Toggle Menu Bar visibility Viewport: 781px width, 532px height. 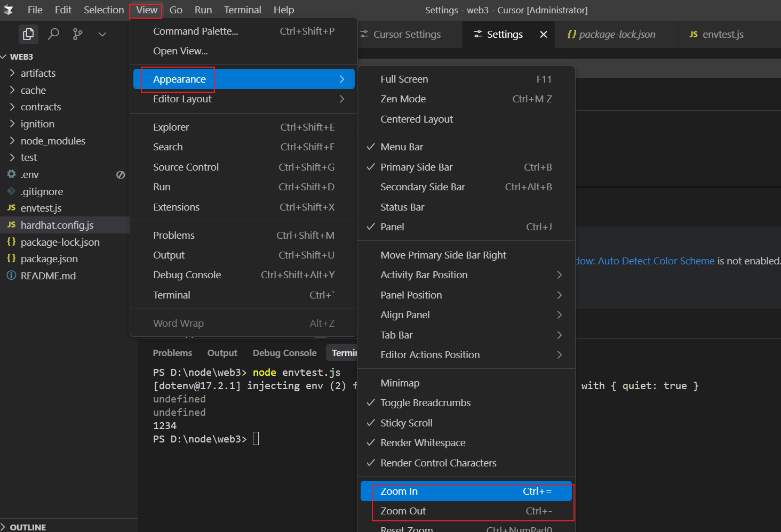pos(466,147)
